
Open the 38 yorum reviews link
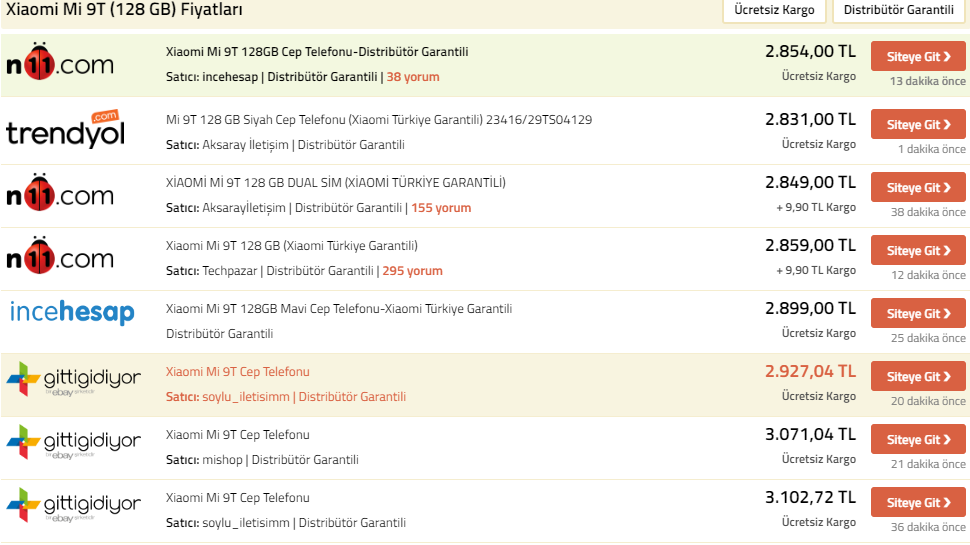[413, 77]
